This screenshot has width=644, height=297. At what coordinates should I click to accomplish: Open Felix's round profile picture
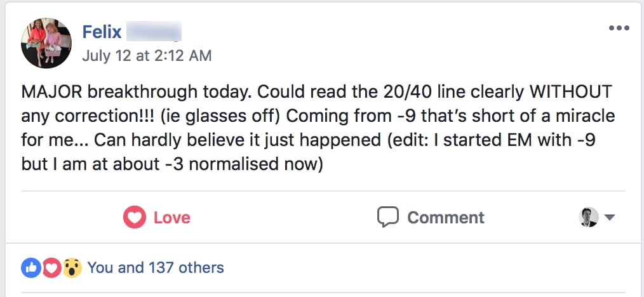[46, 43]
